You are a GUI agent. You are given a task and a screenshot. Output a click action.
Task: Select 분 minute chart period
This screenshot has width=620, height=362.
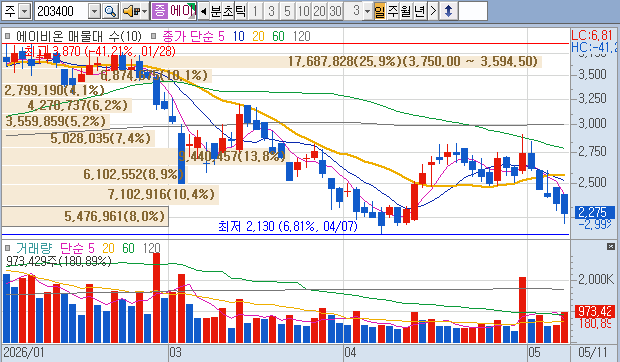click(x=216, y=11)
